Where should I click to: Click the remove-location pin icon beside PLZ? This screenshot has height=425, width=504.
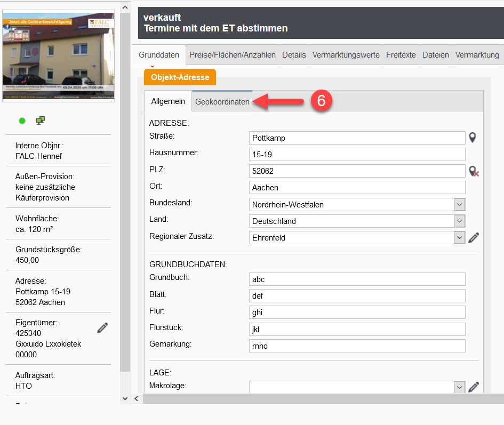tap(473, 171)
